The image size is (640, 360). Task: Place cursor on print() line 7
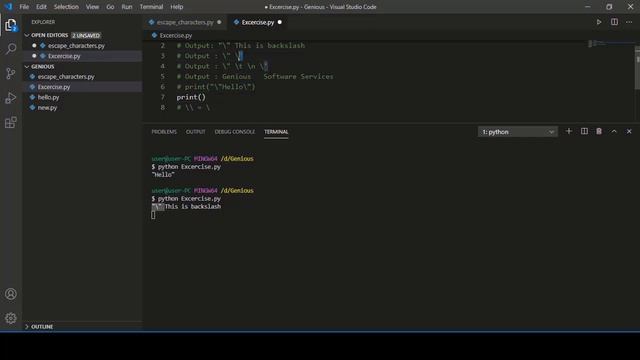[x=191, y=97]
